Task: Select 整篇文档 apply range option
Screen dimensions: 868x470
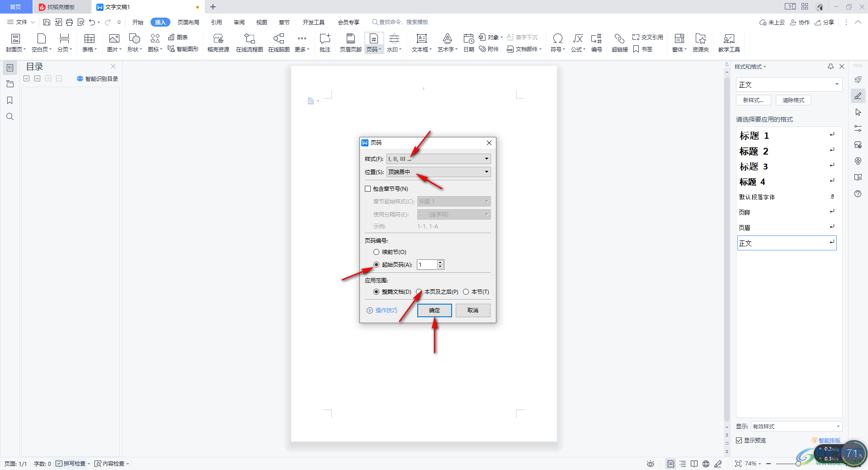Action: [376, 292]
